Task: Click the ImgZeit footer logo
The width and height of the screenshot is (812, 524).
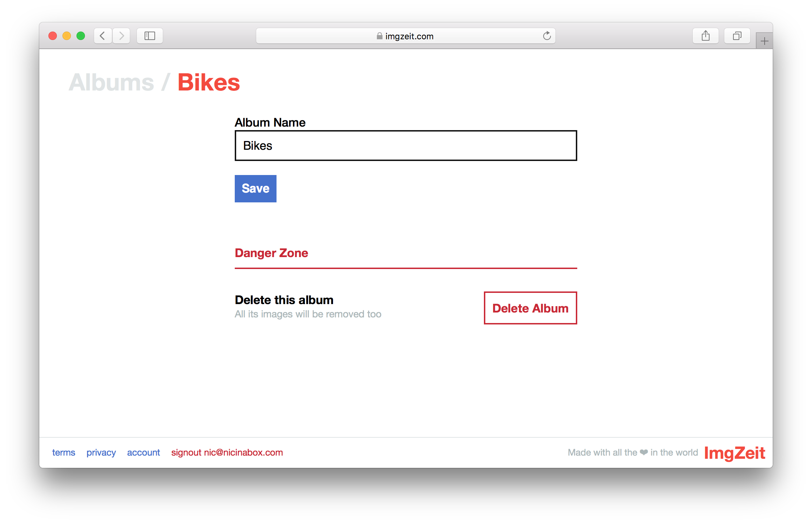Action: (734, 453)
